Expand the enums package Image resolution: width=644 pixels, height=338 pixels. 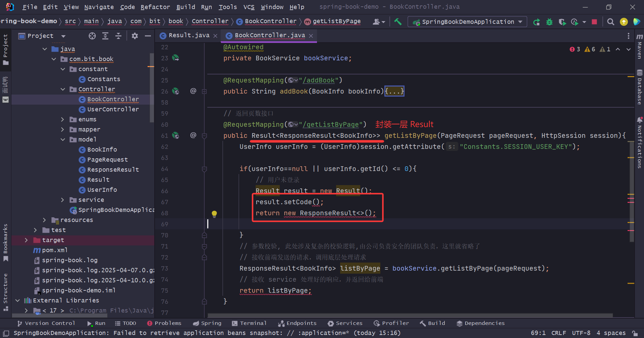pyautogui.click(x=63, y=119)
